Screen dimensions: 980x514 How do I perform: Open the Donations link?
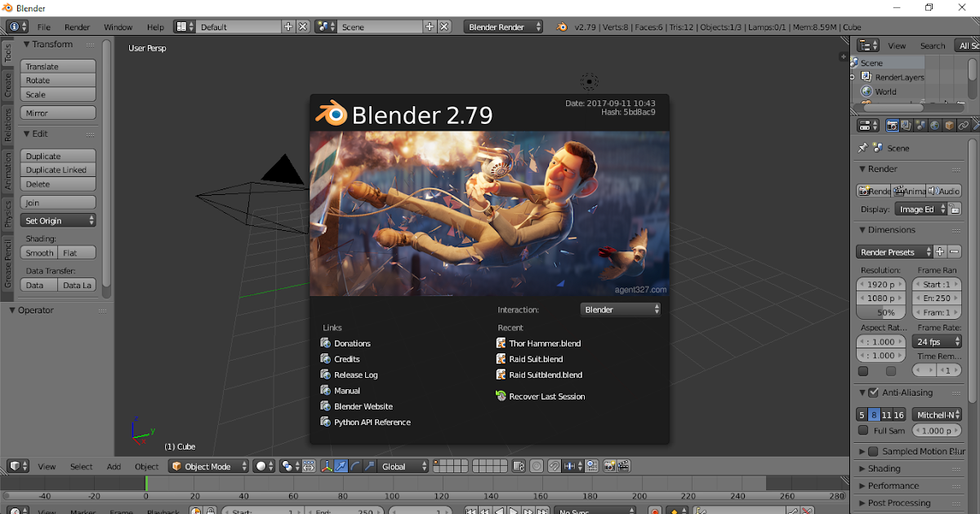pyautogui.click(x=346, y=343)
